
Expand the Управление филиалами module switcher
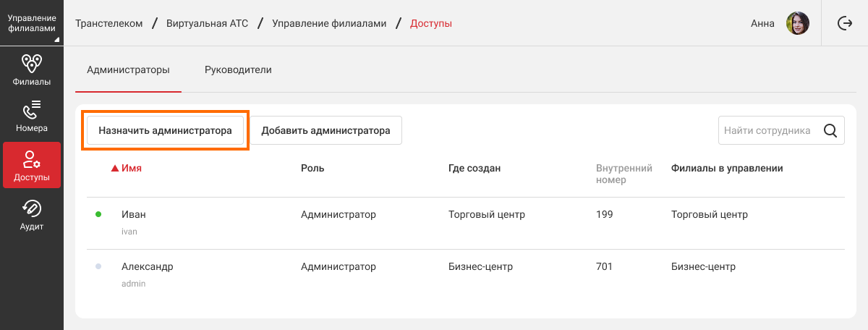pos(32,23)
